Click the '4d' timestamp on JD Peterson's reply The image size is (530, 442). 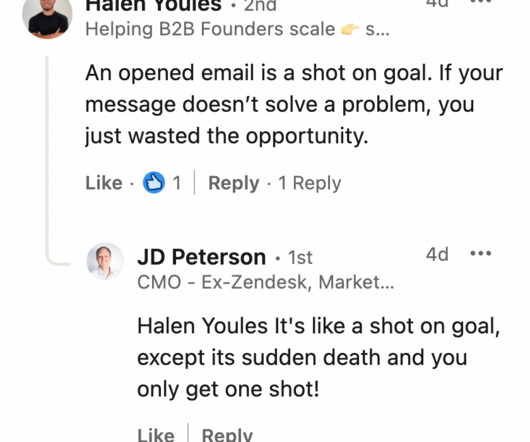(x=437, y=254)
